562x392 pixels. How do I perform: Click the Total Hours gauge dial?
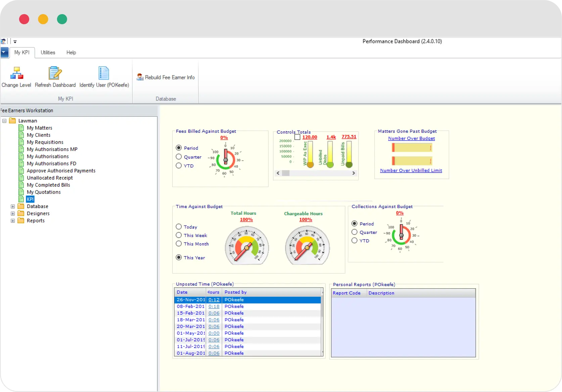click(247, 245)
